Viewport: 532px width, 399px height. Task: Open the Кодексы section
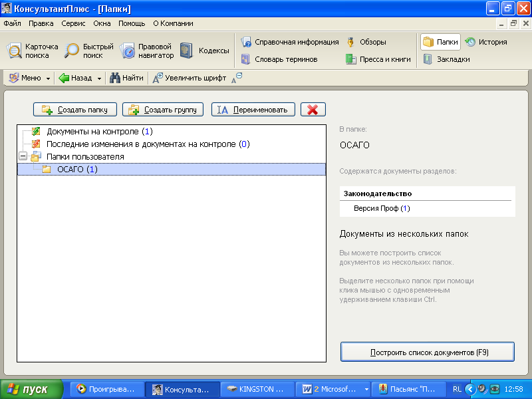205,51
